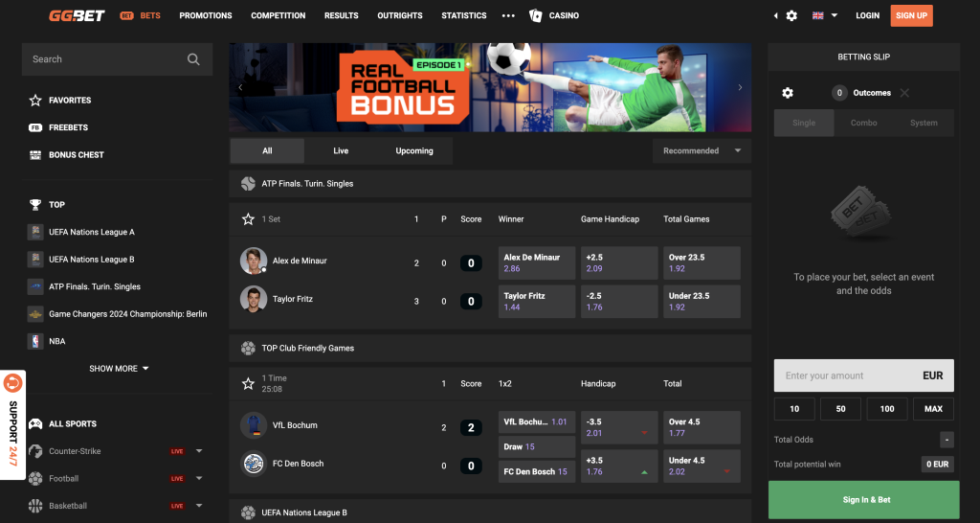The height and width of the screenshot is (523, 980).
Task: Open more navigation items via ellipsis
Action: [508, 15]
